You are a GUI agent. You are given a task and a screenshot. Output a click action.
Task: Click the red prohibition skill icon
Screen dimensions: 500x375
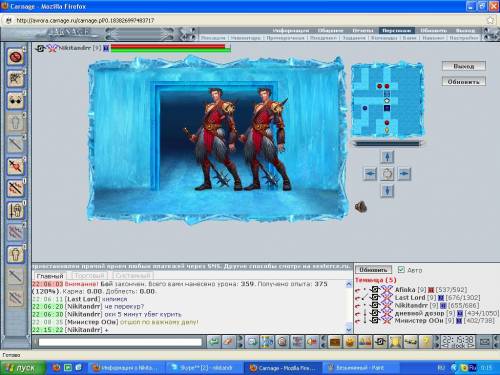[x=15, y=57]
